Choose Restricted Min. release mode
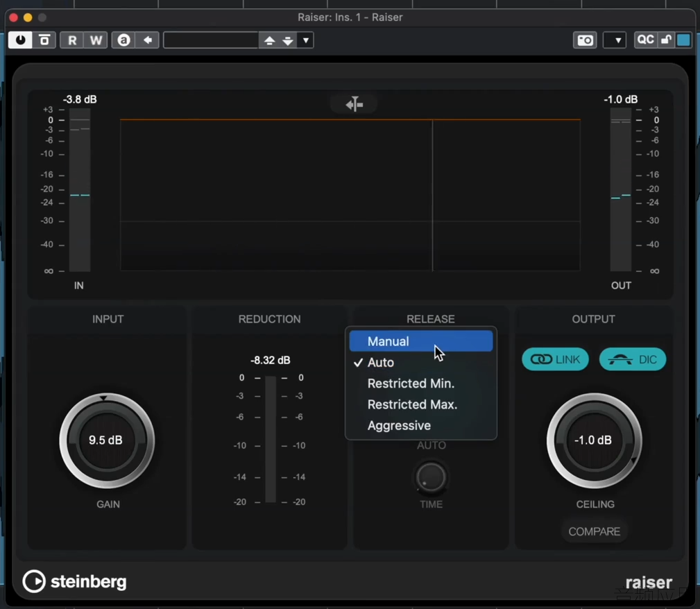This screenshot has height=609, width=700. (x=421, y=383)
